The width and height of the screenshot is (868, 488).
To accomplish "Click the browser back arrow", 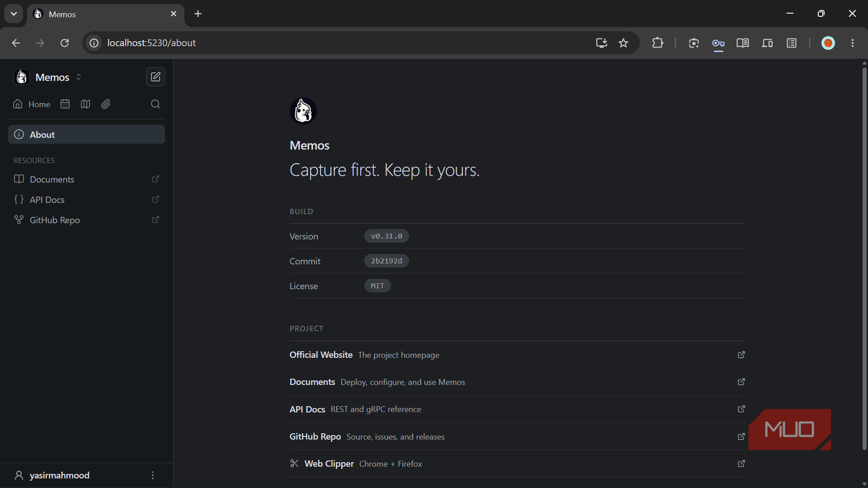I will pos(16,43).
